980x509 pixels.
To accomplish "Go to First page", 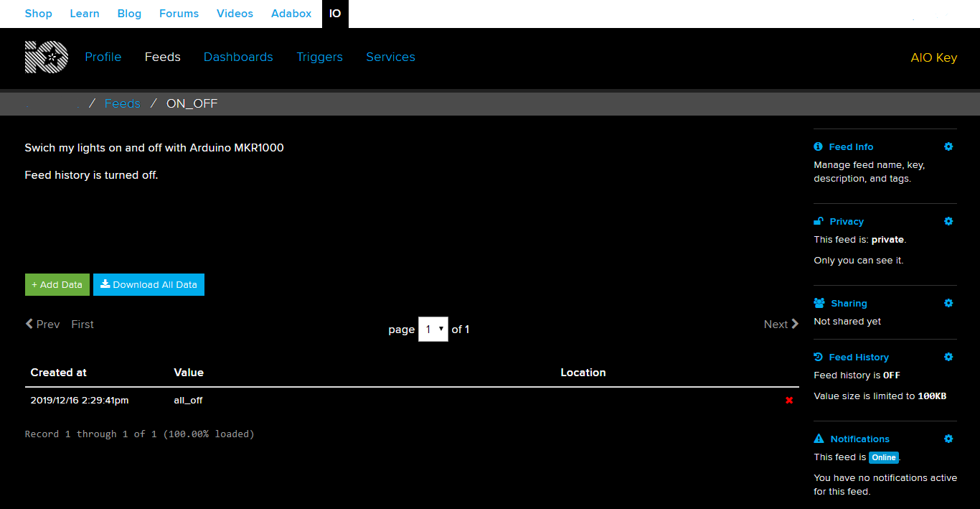I will coord(83,324).
